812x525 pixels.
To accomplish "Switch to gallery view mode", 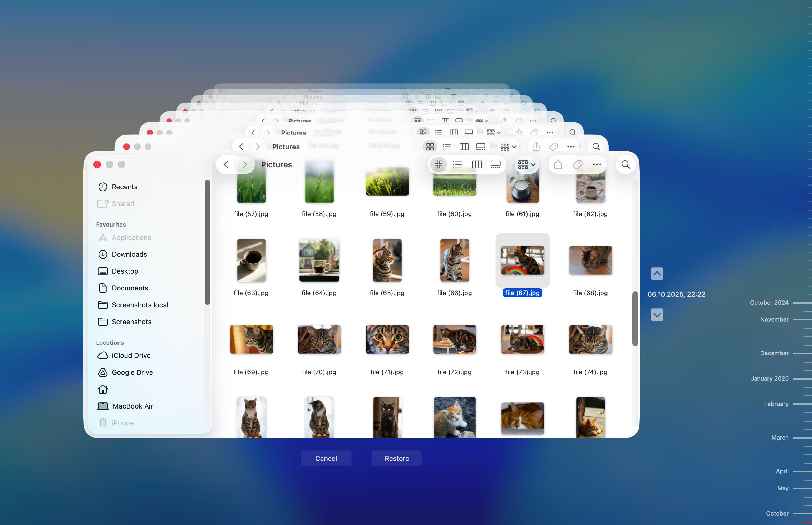I will tap(496, 164).
